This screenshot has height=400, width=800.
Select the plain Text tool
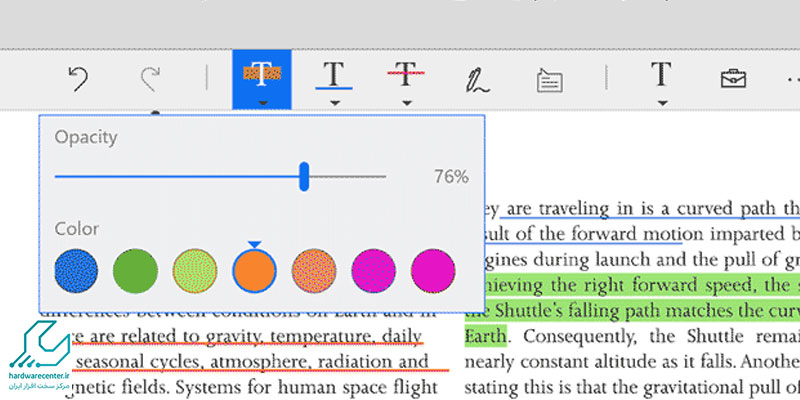tap(660, 74)
